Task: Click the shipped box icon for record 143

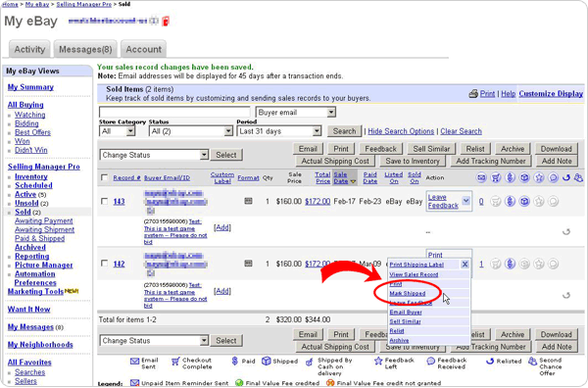Action: (x=524, y=201)
